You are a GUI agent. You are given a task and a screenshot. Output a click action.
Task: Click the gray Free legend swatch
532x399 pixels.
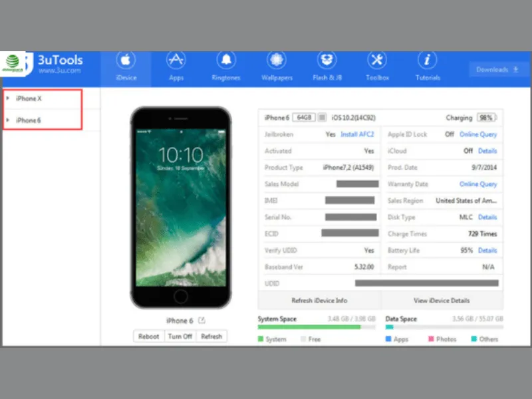tap(303, 339)
